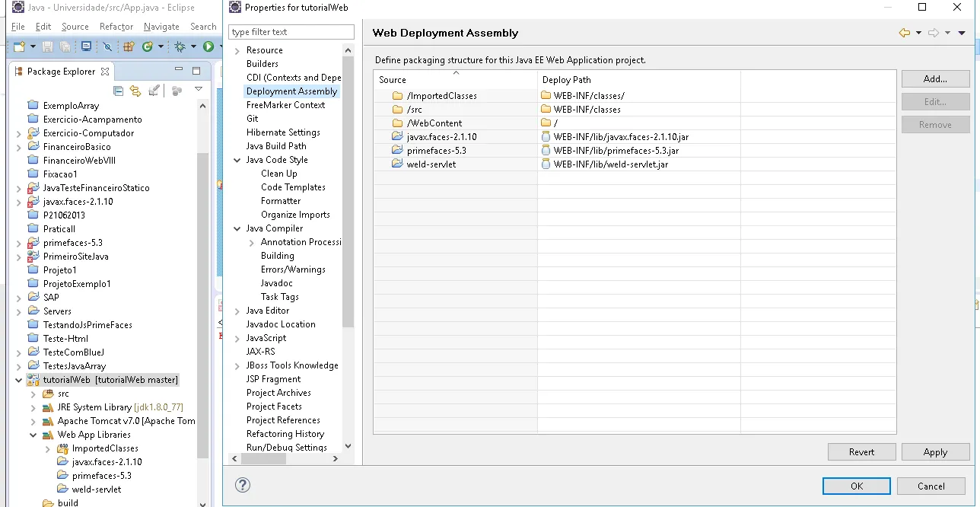The image size is (980, 507).
Task: Click the Debug bug icon
Action: 180,47
